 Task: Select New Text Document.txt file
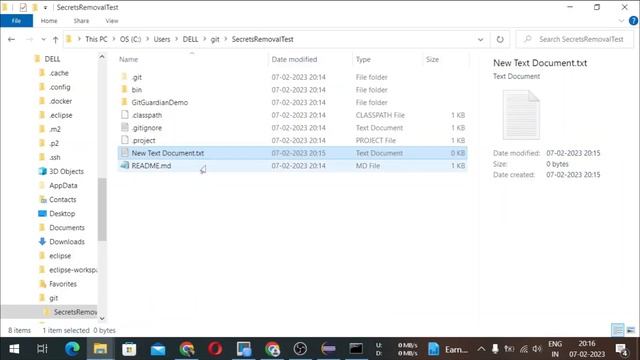pyautogui.click(x=292, y=153)
